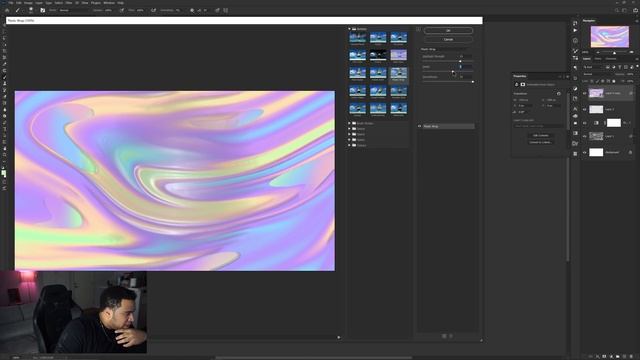Expand the Texture filter folder
Screen dimensions: 640x360
pos(350,145)
